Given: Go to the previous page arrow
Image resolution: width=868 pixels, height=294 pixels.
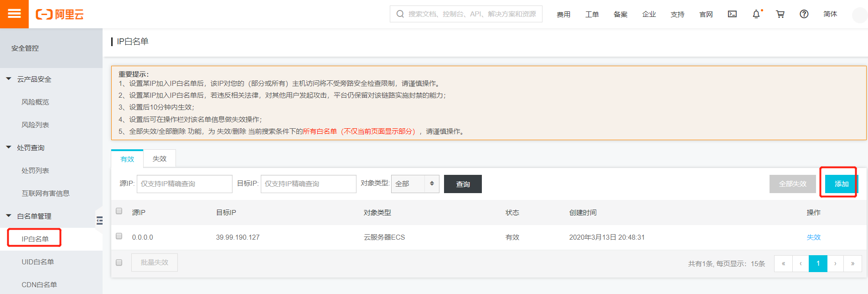Looking at the screenshot, I should coord(801,263).
